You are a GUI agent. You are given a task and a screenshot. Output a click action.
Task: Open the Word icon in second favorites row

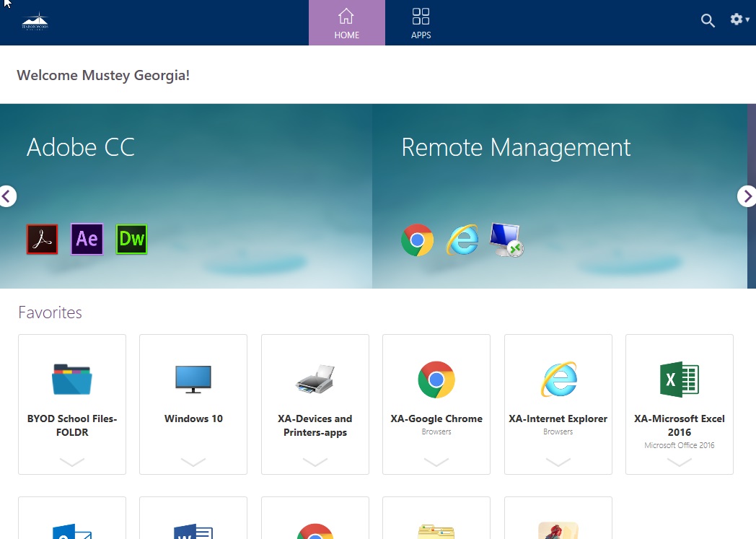coord(193,531)
